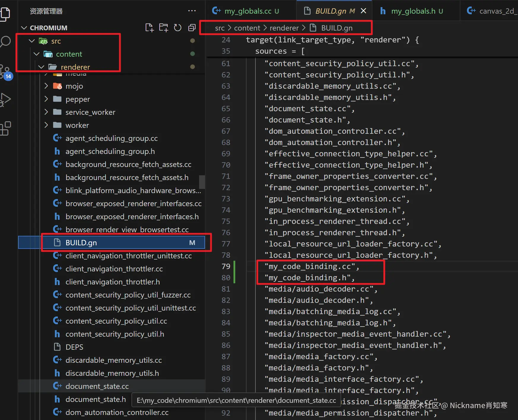Screen dimensions: 518x420
Task: Open the Run and Debug view
Action: (x=5, y=100)
